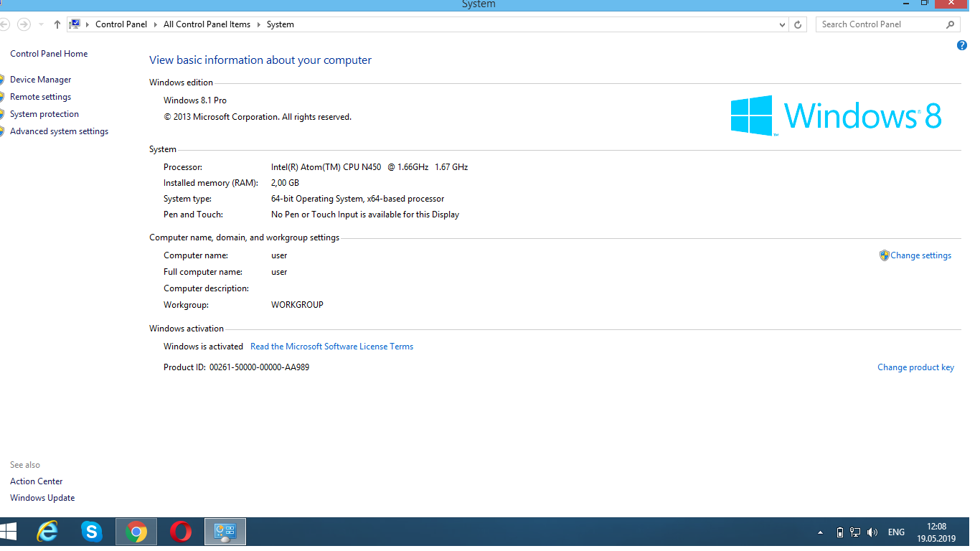Image resolution: width=980 pixels, height=551 pixels.
Task: Click the installed memory value "2,00 GB"
Action: pos(285,183)
